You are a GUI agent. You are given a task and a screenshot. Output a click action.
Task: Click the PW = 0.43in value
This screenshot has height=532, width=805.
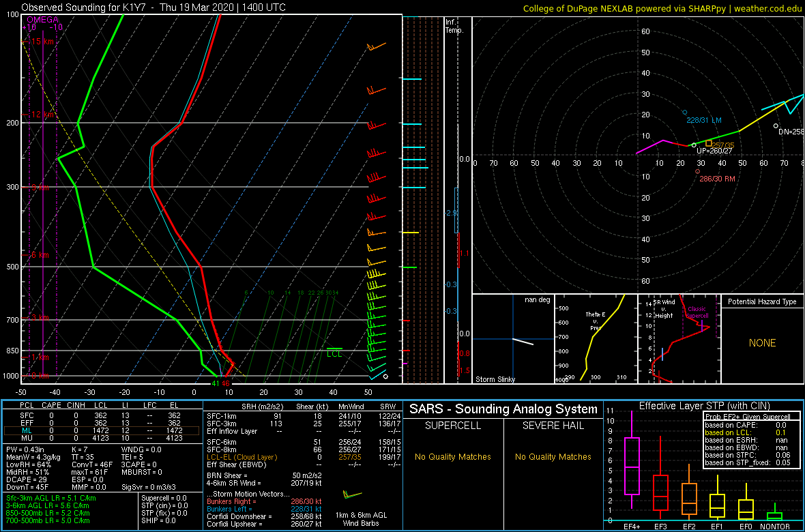27,450
